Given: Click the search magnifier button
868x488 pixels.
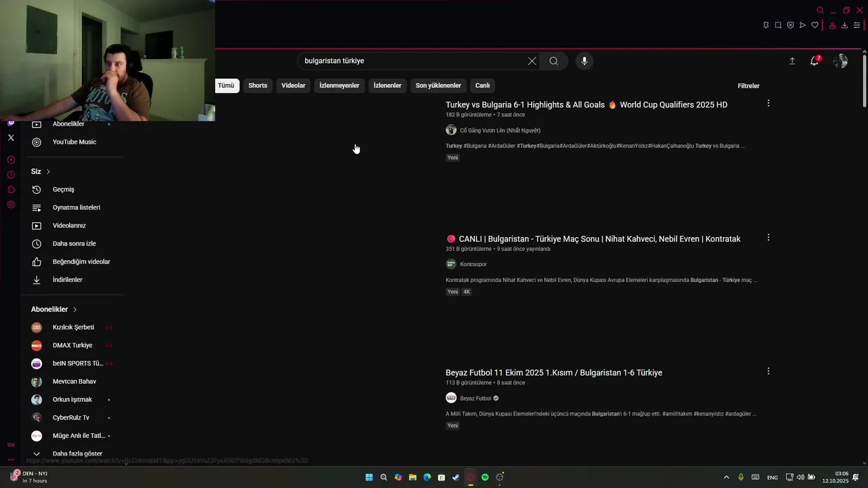Looking at the screenshot, I should [554, 61].
